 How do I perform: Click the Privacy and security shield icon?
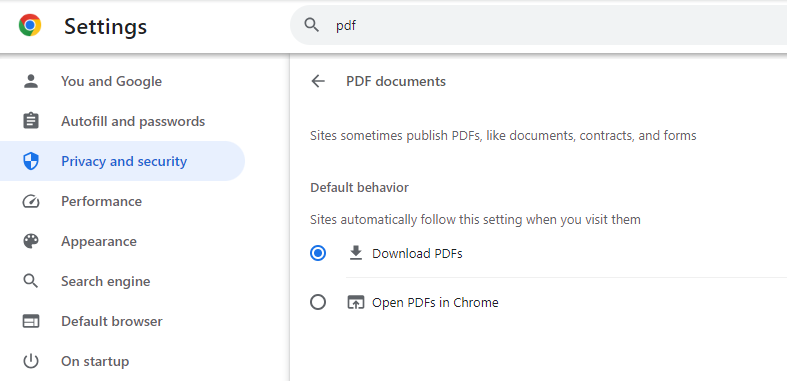click(x=31, y=161)
